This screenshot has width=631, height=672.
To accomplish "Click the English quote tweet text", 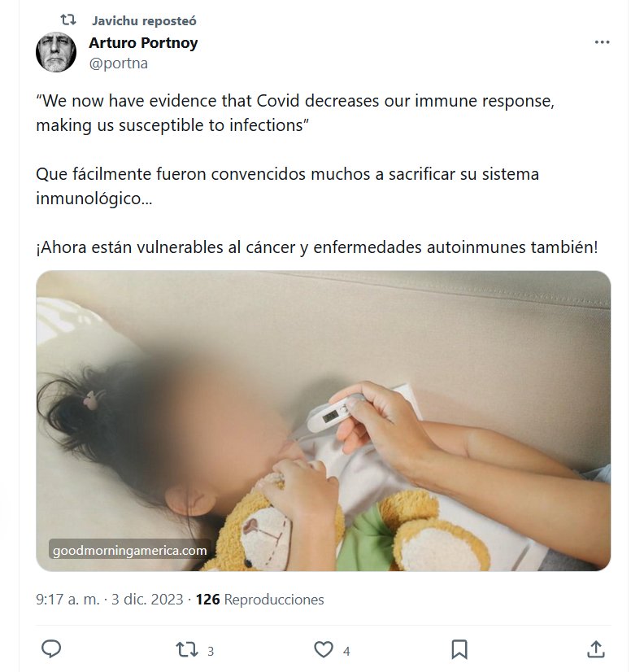I will (x=295, y=113).
